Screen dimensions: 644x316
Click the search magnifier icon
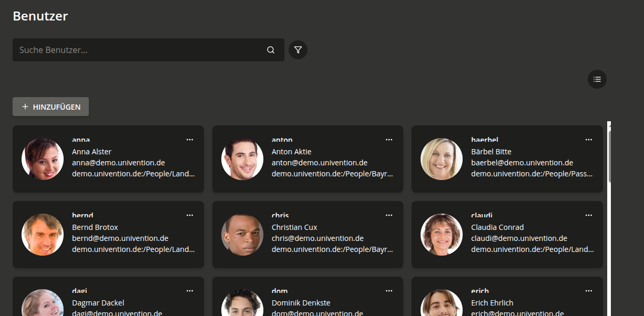[271, 50]
